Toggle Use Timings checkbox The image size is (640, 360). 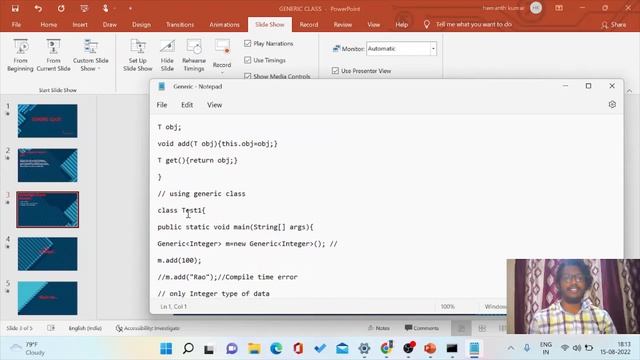(x=248, y=60)
